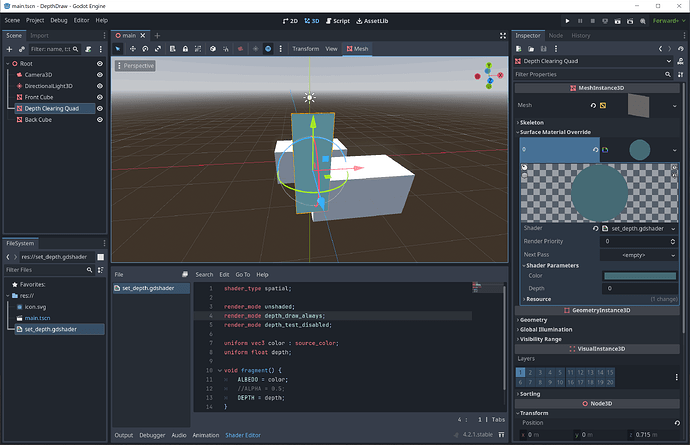Hide the Back Cube node
Image resolution: width=690 pixels, height=445 pixels.
pyautogui.click(x=100, y=120)
